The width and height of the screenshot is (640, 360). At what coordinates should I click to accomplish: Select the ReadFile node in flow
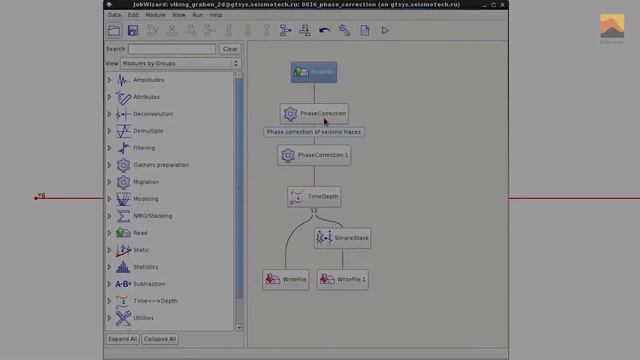(314, 72)
